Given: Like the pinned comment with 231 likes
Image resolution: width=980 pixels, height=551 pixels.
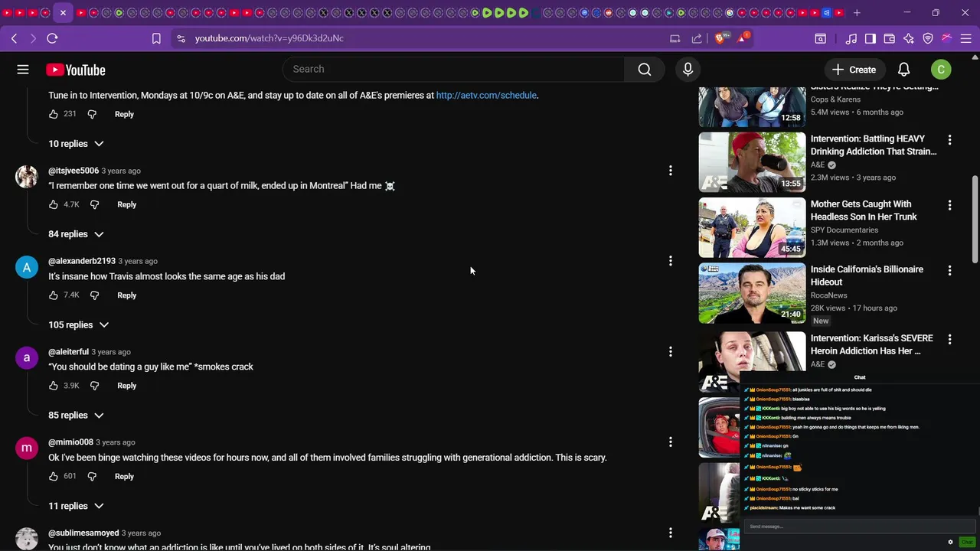Looking at the screenshot, I should click(x=54, y=114).
